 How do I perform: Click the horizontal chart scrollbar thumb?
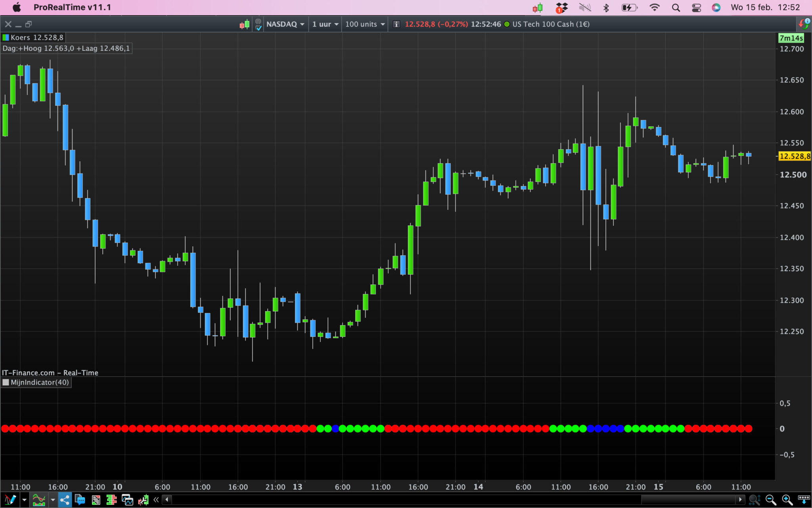[688, 500]
